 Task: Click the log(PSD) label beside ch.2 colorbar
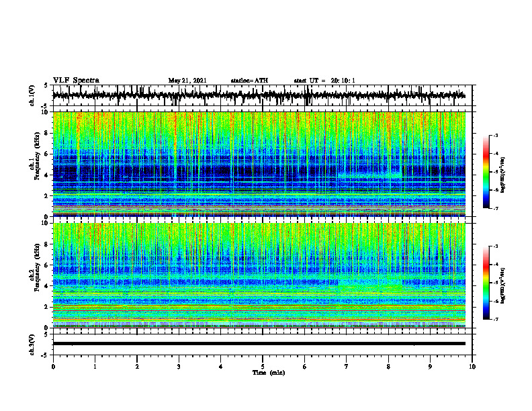503,285
